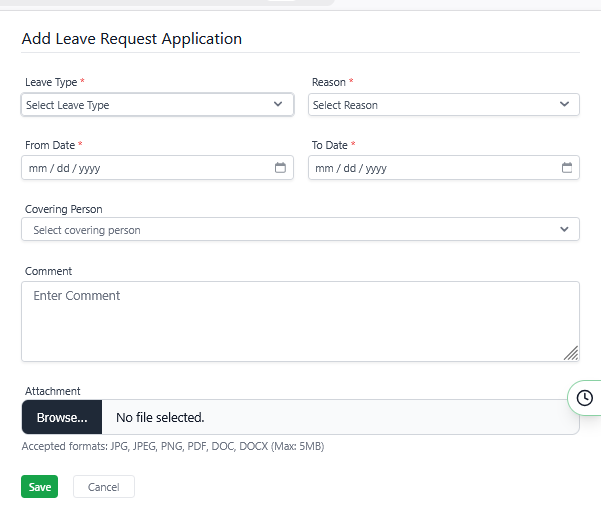
Task: Open the To Date calendar picker icon
Action: (567, 167)
